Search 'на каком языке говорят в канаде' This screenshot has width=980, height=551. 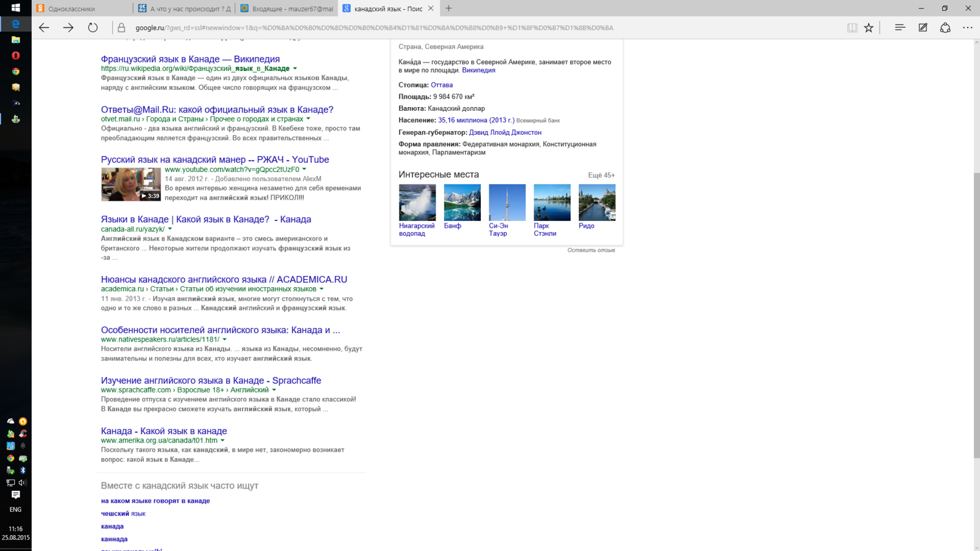[156, 501]
